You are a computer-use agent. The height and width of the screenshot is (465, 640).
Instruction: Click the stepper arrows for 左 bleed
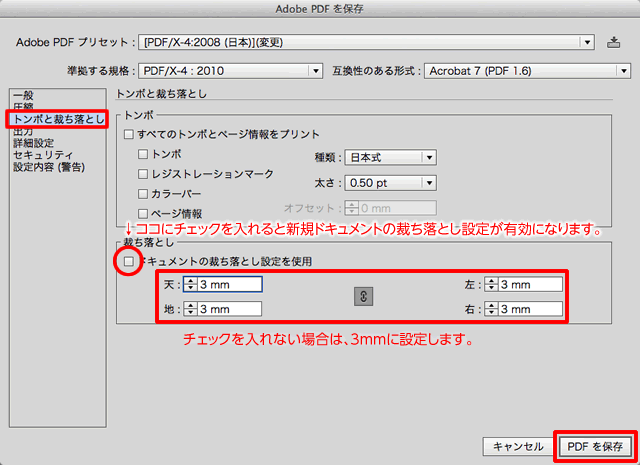point(491,285)
